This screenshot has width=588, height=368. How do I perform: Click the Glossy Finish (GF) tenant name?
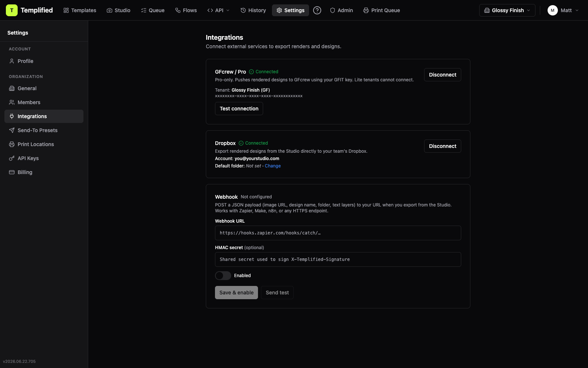point(251,90)
